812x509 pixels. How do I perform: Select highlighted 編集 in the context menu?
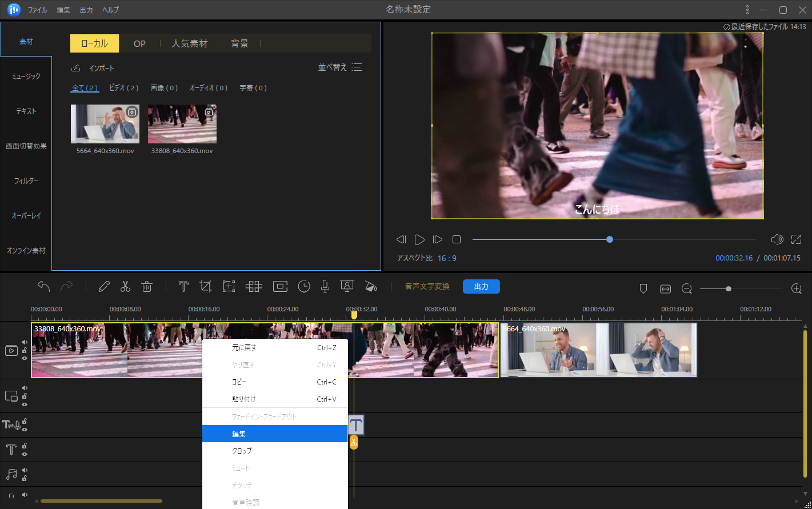[x=275, y=434]
